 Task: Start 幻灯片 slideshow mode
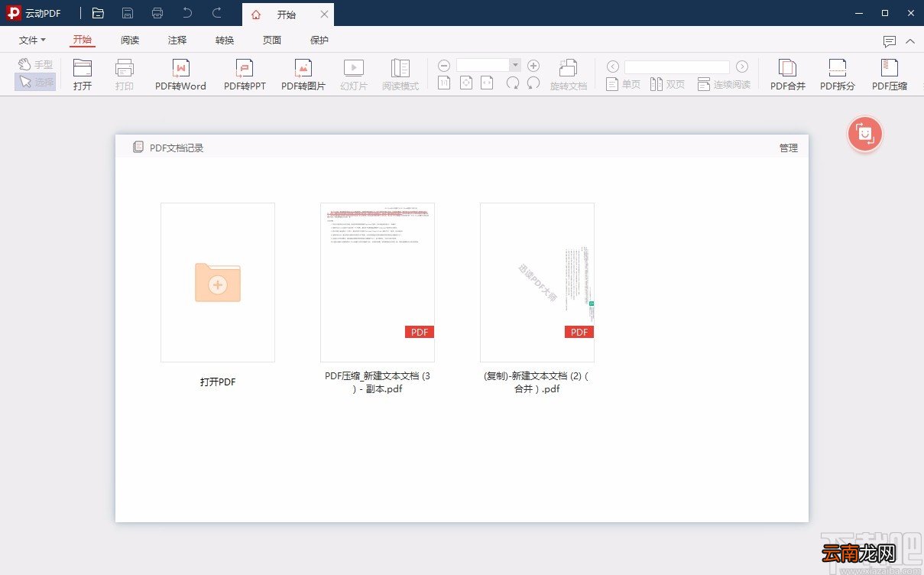point(354,75)
